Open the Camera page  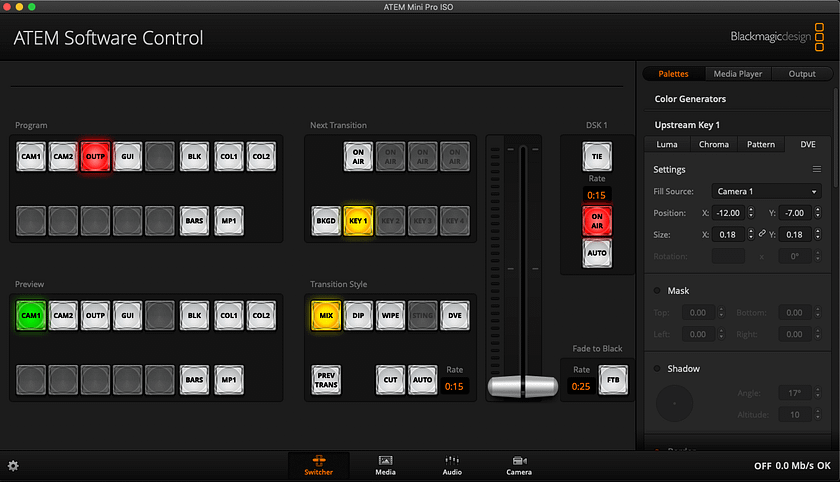[519, 465]
